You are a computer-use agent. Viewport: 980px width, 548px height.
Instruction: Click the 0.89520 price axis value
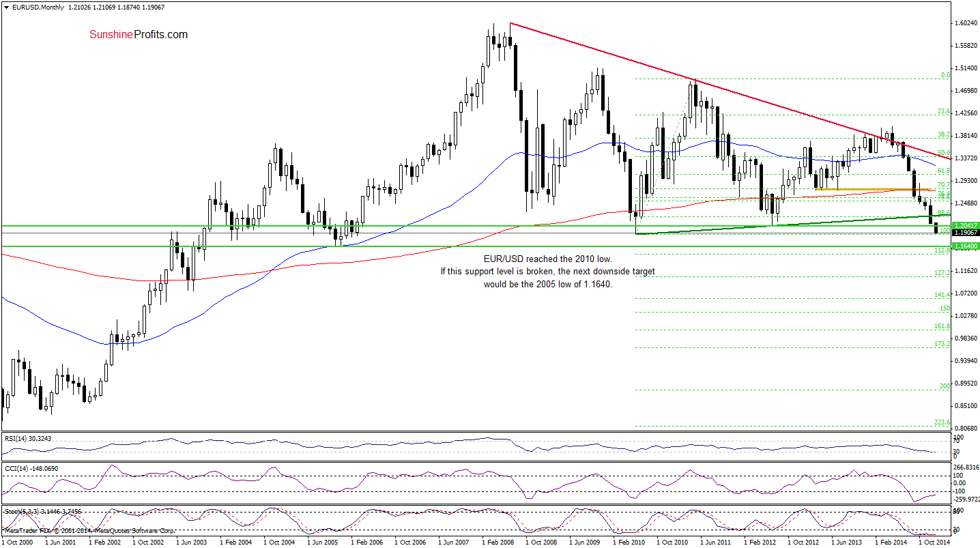coord(965,383)
